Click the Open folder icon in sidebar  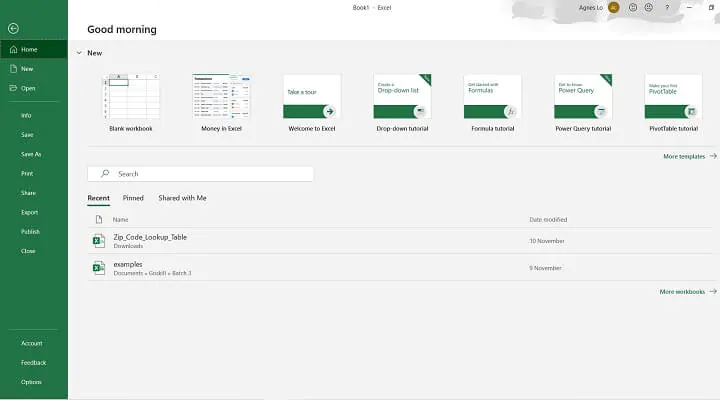pyautogui.click(x=13, y=88)
